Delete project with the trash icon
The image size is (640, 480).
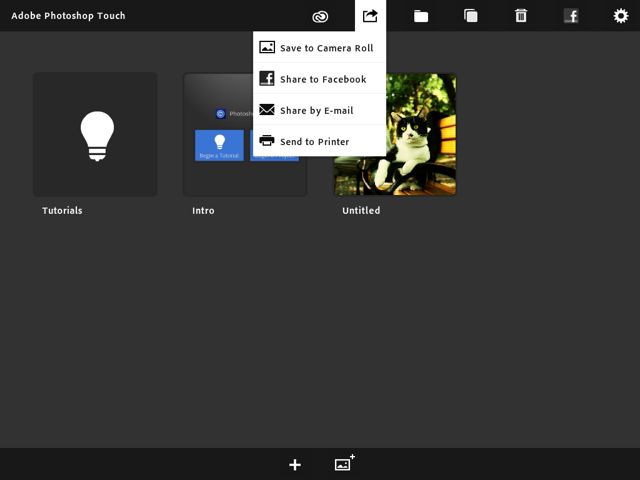pyautogui.click(x=521, y=16)
